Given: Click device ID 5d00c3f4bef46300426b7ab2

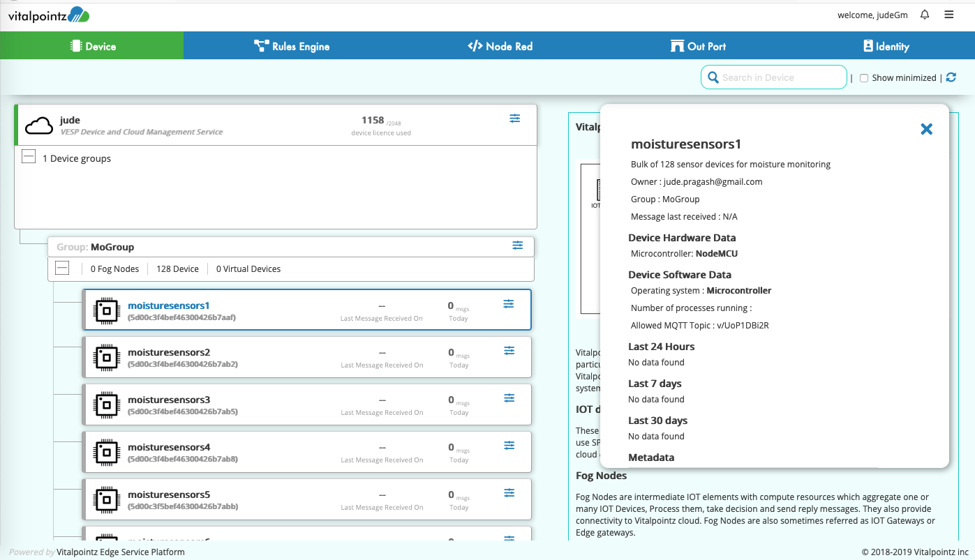Looking at the screenshot, I should (183, 364).
